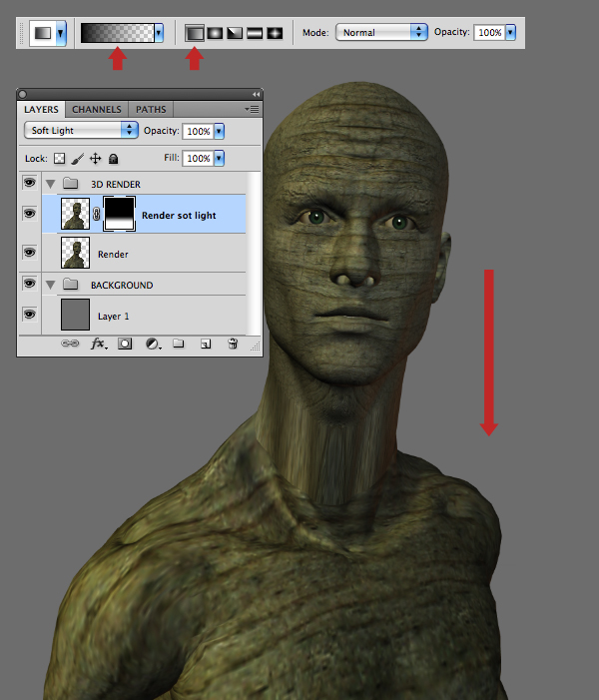Viewport: 599px width, 700px height.
Task: Create a new layer icon
Action: [206, 344]
